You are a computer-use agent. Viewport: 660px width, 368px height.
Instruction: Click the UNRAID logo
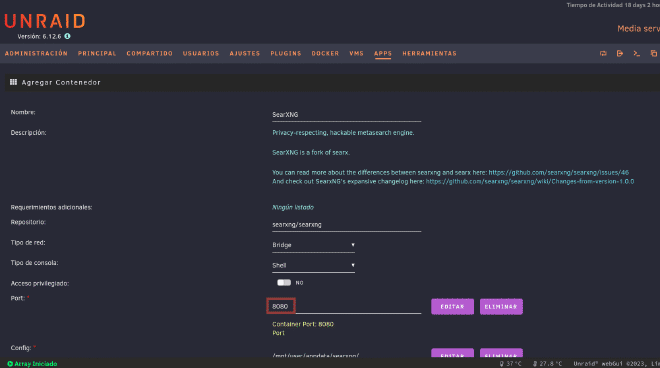[x=45, y=21]
